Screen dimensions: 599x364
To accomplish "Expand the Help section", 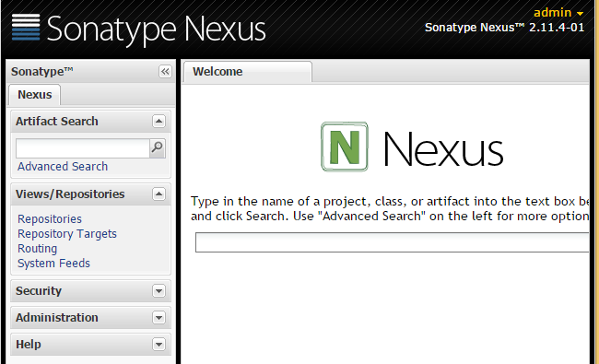I will (x=159, y=345).
